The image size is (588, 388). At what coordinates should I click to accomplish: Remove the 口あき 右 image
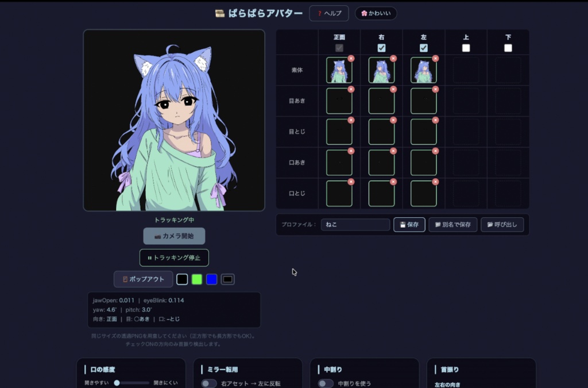click(x=393, y=151)
